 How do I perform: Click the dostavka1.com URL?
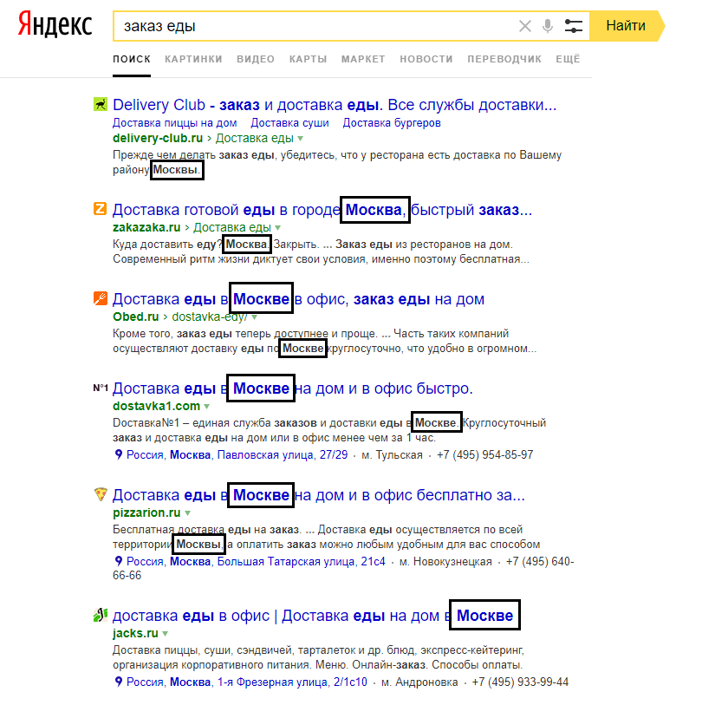click(x=157, y=406)
